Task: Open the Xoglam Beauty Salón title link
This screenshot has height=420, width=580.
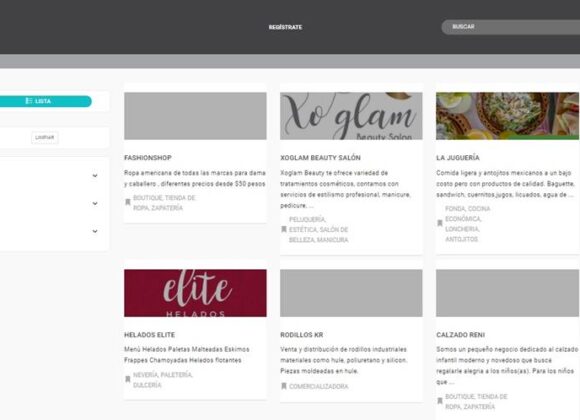Action: click(x=320, y=158)
